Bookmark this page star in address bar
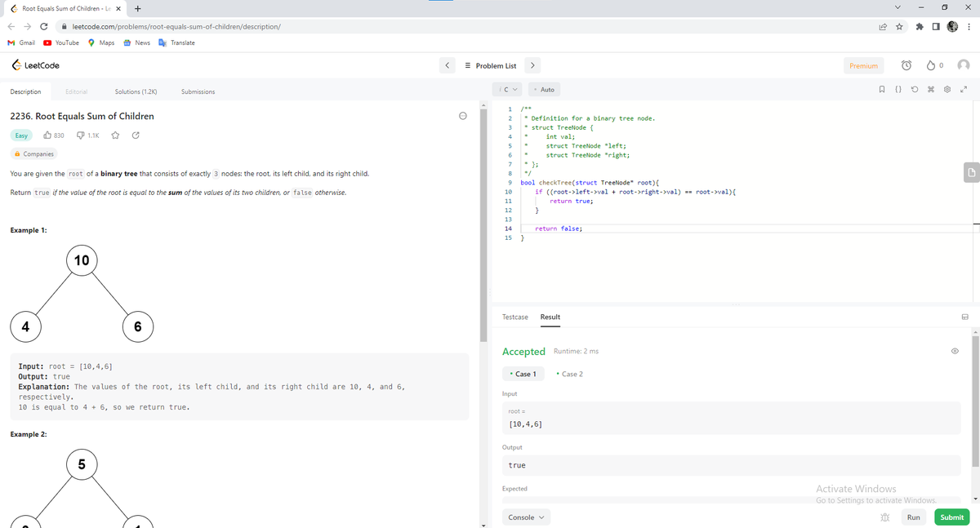Screen dimensions: 980x528 [898, 26]
